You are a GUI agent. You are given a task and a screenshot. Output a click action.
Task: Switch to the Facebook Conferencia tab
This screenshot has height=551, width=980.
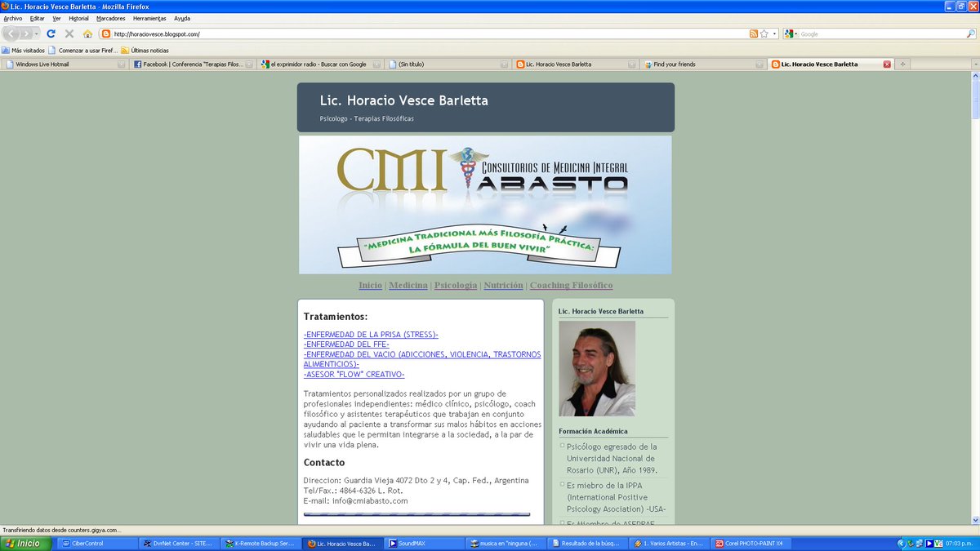point(193,64)
